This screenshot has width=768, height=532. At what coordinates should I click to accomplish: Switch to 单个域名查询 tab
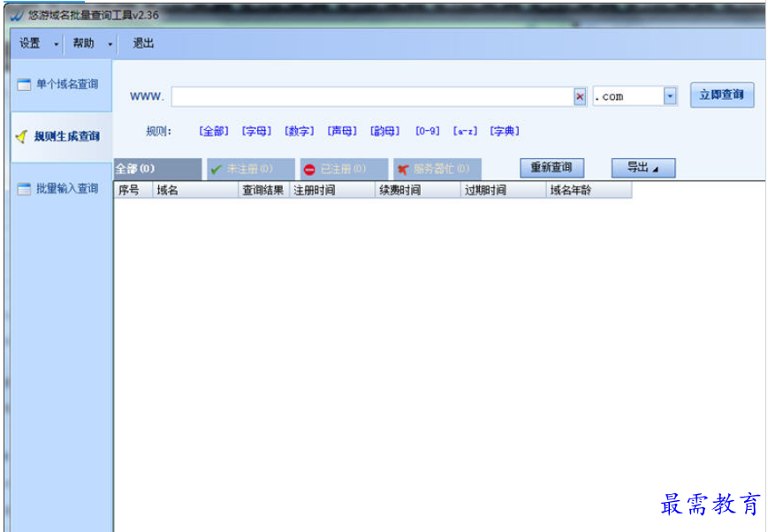[x=62, y=85]
